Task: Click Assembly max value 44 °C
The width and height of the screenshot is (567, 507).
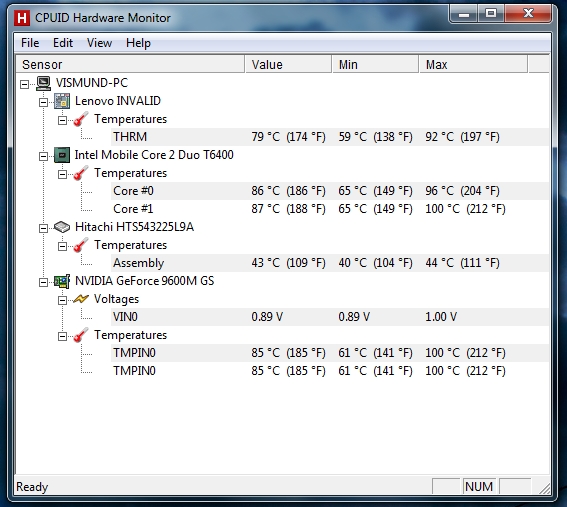Action: [x=462, y=263]
